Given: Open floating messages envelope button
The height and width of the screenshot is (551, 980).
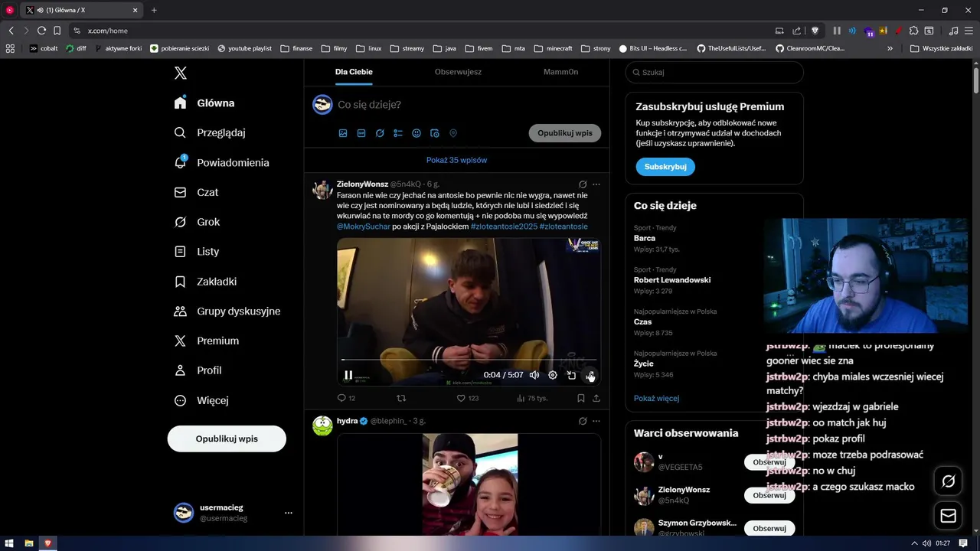Looking at the screenshot, I should click(949, 516).
